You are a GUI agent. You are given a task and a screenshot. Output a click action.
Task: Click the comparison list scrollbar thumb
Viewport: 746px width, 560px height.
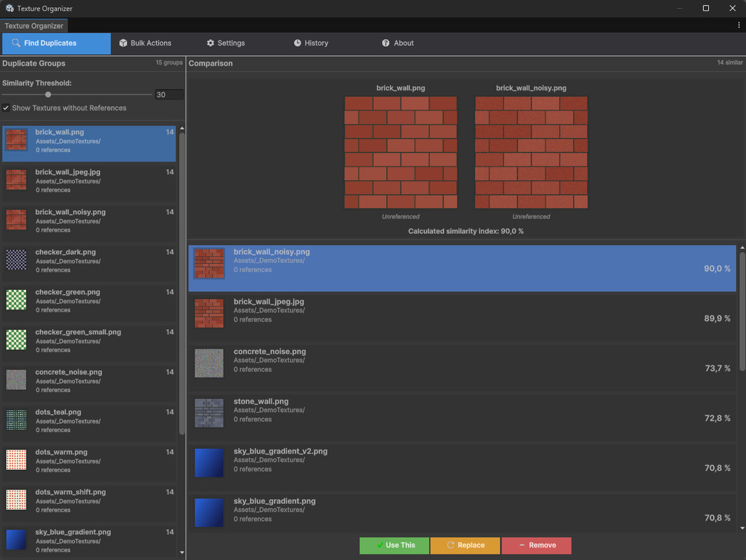742,312
